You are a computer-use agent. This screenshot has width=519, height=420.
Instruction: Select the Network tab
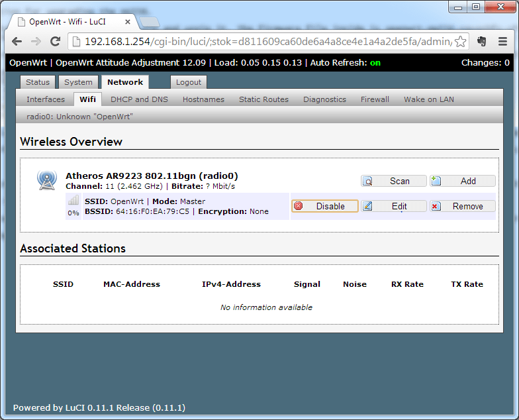coord(125,82)
